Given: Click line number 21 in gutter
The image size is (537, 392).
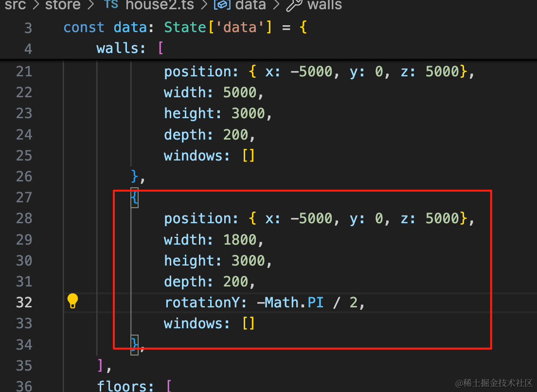Looking at the screenshot, I should (x=24, y=71).
